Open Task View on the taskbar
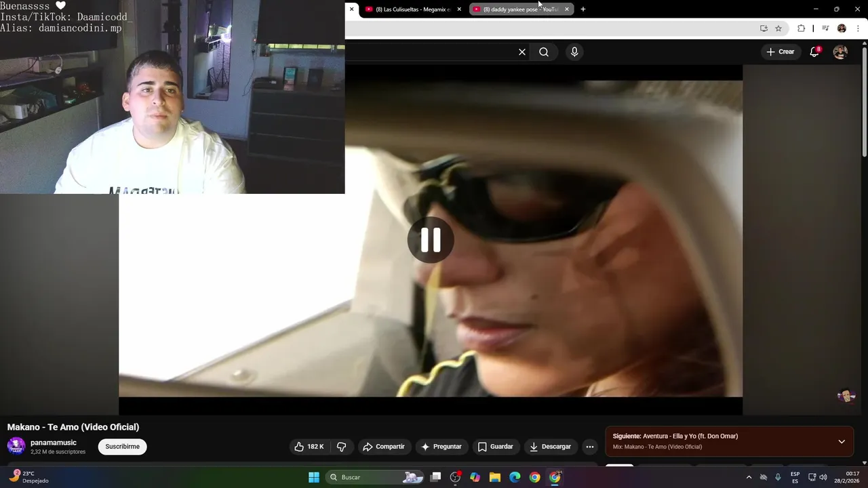 (x=436, y=477)
